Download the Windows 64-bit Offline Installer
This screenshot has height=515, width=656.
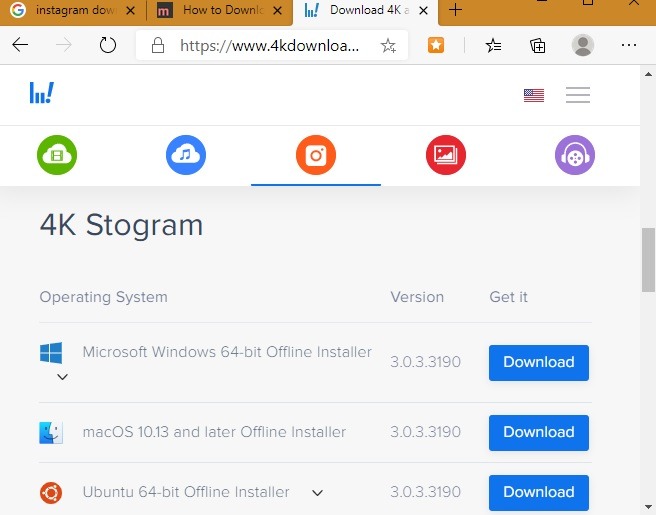tap(539, 363)
